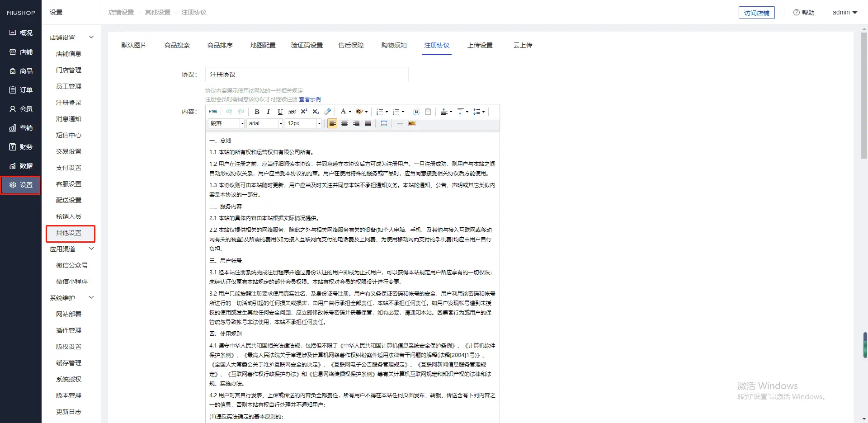Screen dimensions: 868x423
Task: Insert a horizontal rule line
Action: click(x=400, y=123)
